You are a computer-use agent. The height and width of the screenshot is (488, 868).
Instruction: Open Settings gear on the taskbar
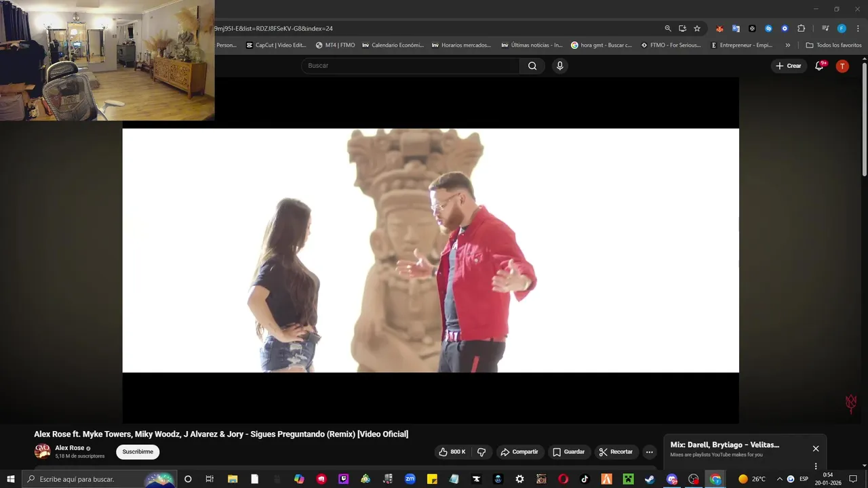tap(519, 479)
